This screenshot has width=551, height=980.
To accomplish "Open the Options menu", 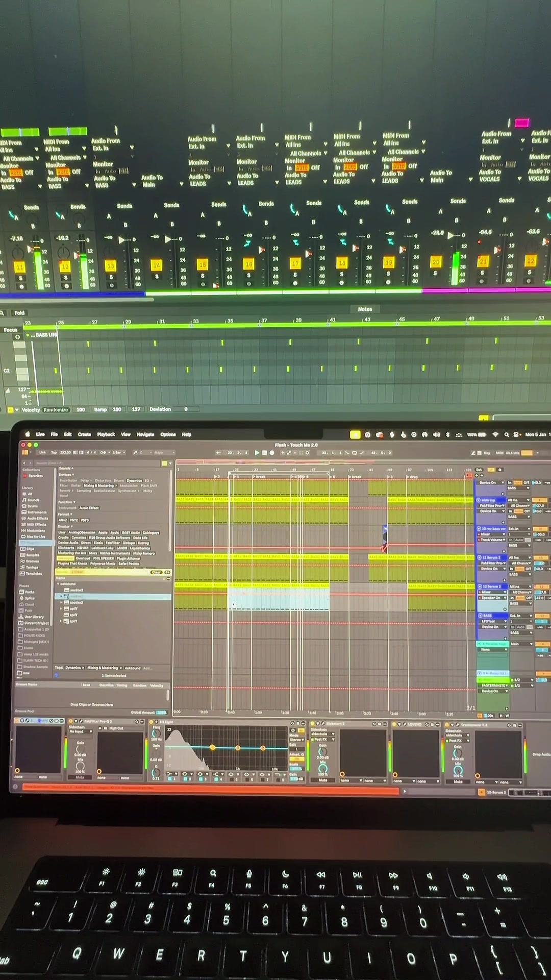I will pyautogui.click(x=168, y=434).
